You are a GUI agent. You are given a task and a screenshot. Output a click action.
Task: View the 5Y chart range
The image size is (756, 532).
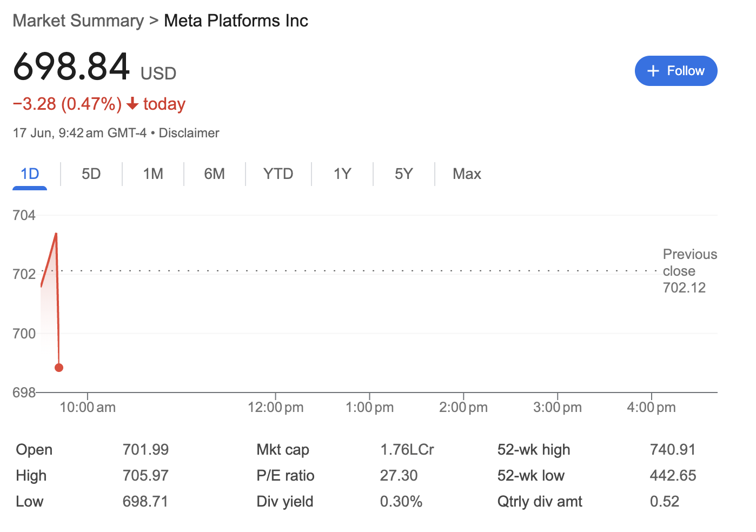click(403, 174)
